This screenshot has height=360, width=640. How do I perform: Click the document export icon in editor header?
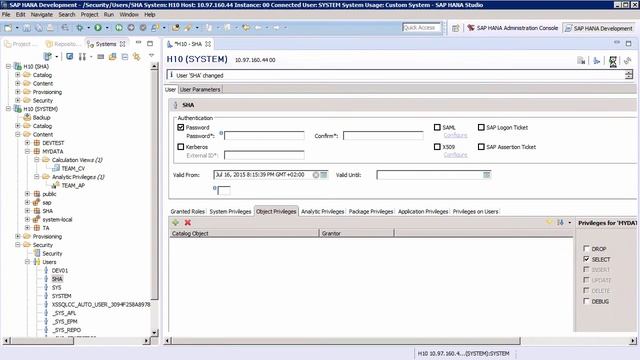[581, 61]
